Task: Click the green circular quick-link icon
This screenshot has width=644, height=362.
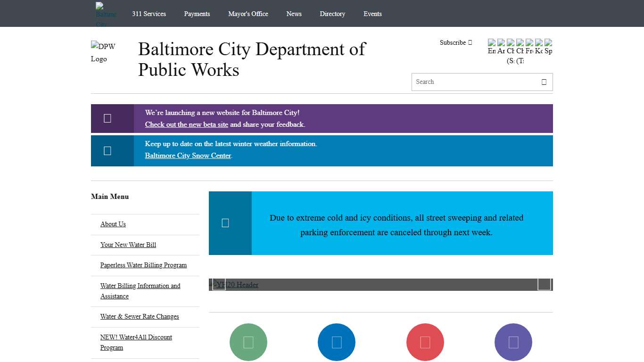Action: tap(248, 342)
